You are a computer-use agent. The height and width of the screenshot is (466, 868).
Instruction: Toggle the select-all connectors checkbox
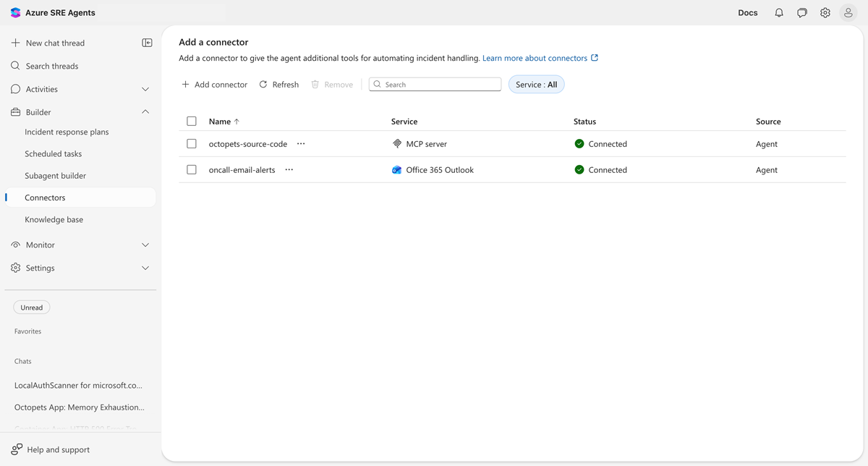click(192, 122)
